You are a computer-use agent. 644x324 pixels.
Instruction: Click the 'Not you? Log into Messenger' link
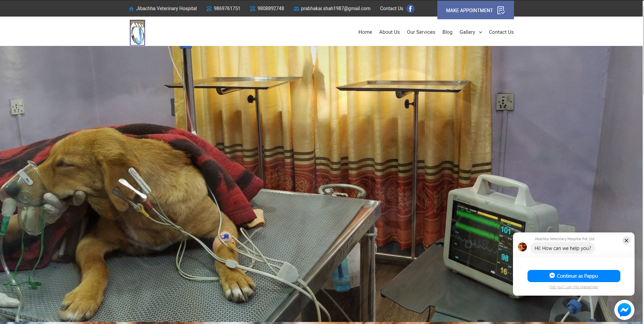click(573, 287)
